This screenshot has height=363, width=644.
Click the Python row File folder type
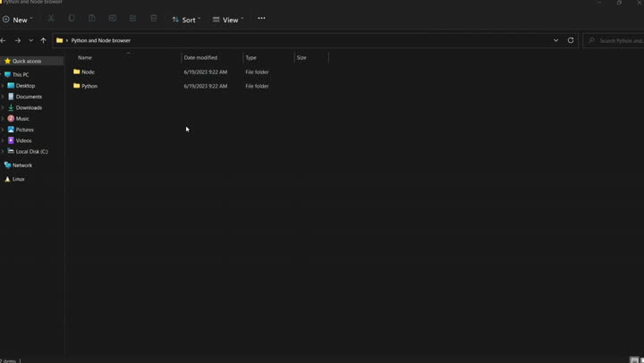point(257,86)
